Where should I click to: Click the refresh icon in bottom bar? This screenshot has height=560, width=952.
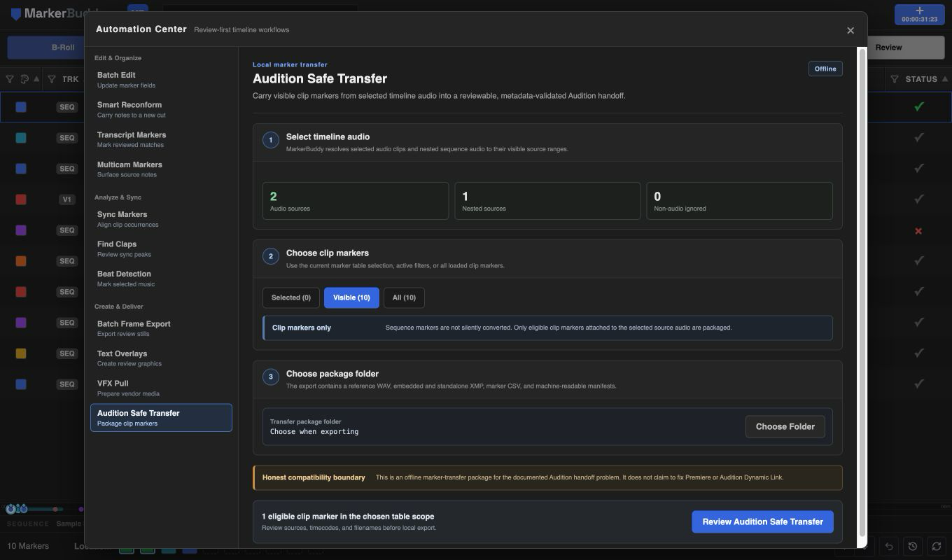click(937, 546)
